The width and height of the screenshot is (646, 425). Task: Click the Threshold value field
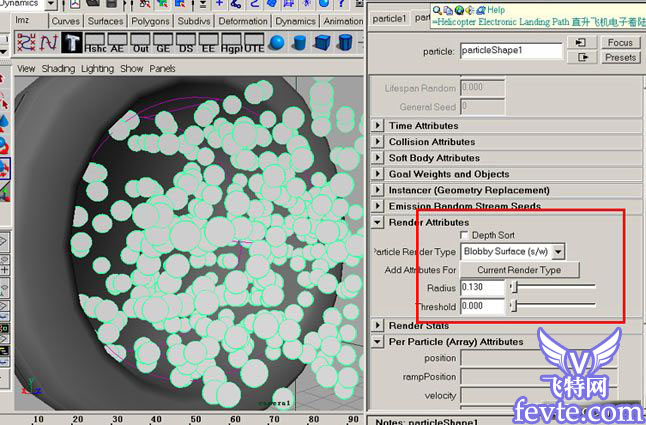coord(482,306)
